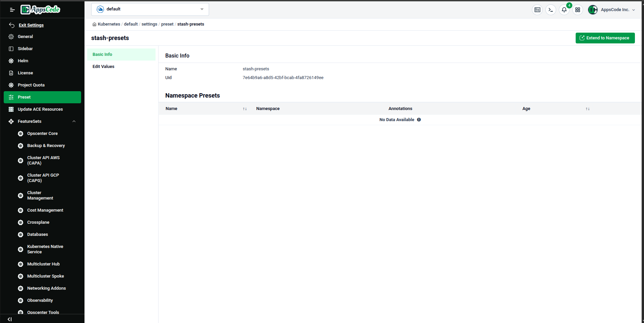This screenshot has height=323, width=644.
Task: Open the apps grid icon near the profile
Action: point(577,10)
